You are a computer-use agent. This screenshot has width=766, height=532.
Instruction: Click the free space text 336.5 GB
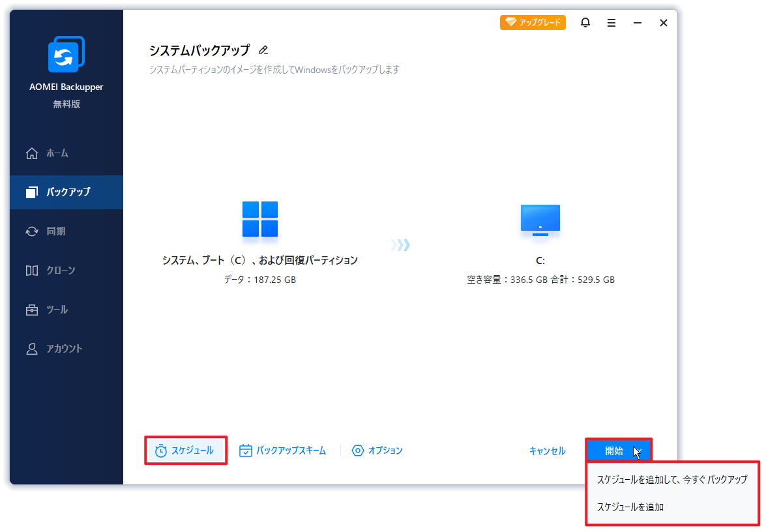[529, 280]
